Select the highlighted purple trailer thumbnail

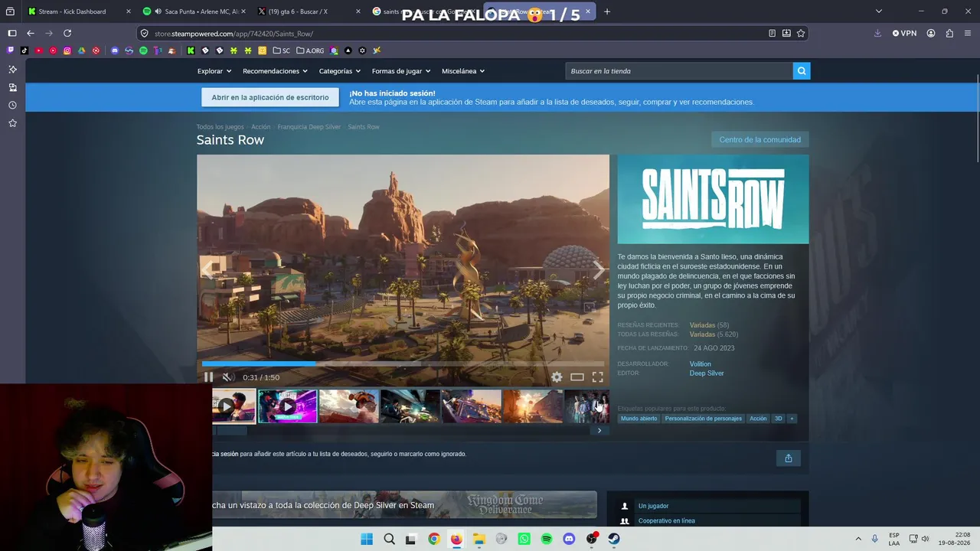tap(287, 406)
